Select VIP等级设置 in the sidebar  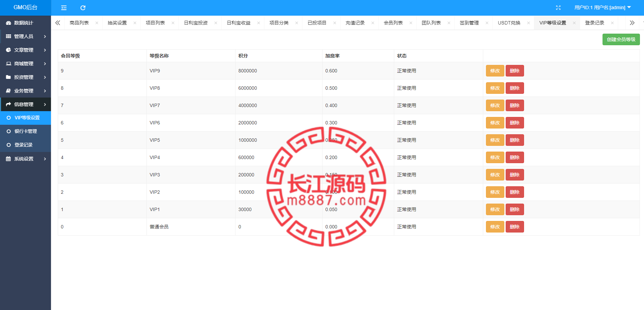coord(25,118)
